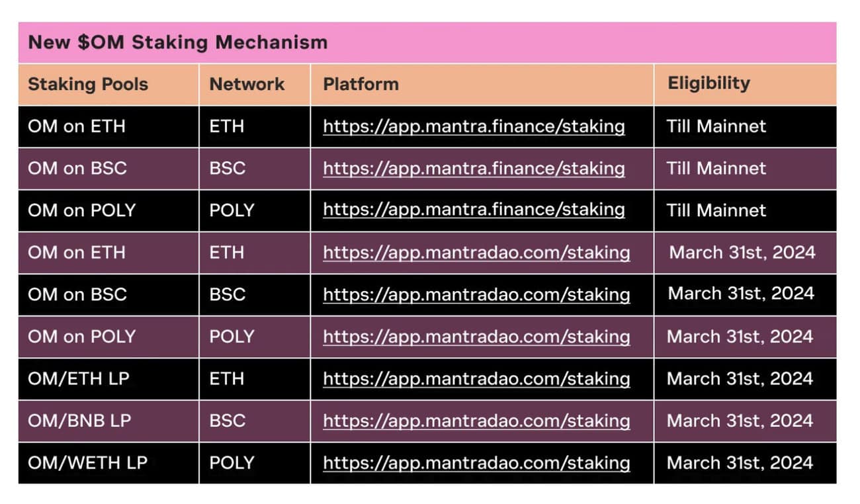Click the New $OM Staking Mechanism title
The image size is (860, 504).
point(178,42)
